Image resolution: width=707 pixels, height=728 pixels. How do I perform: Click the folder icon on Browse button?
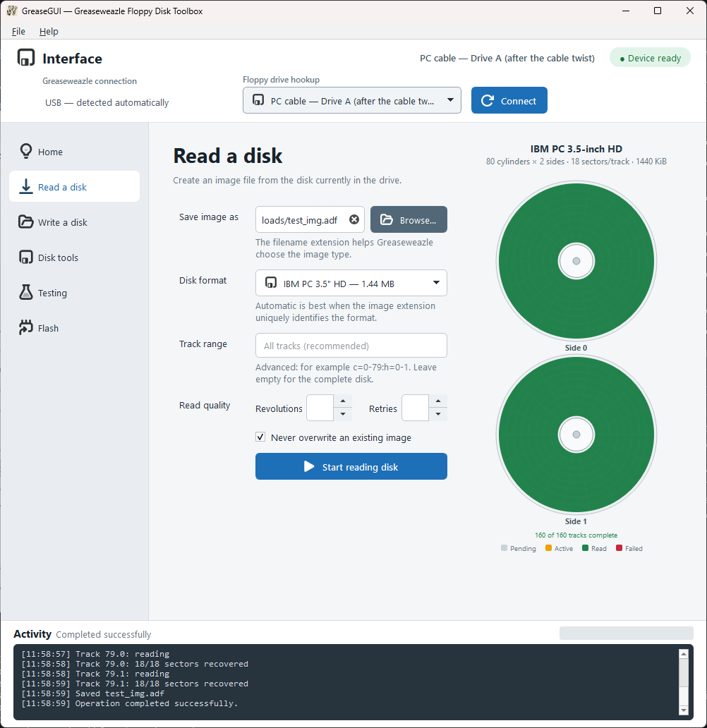(x=387, y=219)
